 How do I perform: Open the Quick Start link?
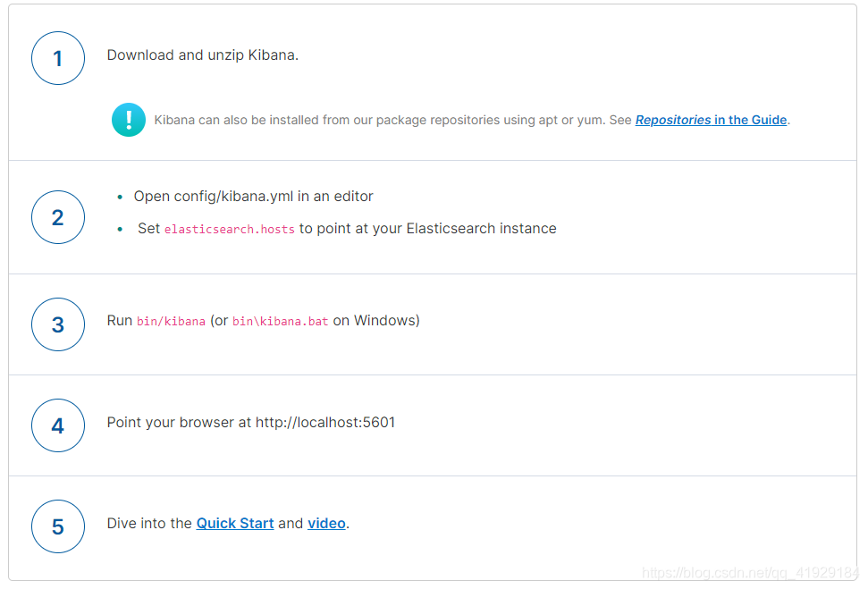click(235, 523)
